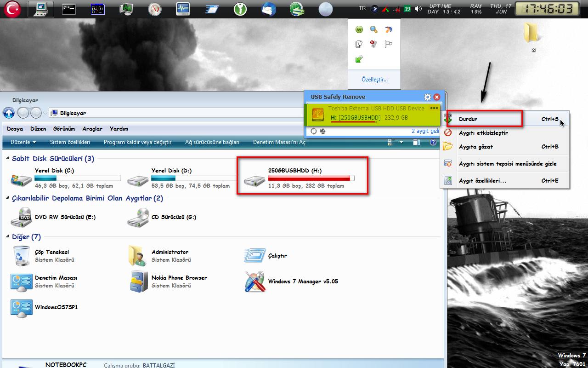Open the green key icon in dock

(x=240, y=8)
